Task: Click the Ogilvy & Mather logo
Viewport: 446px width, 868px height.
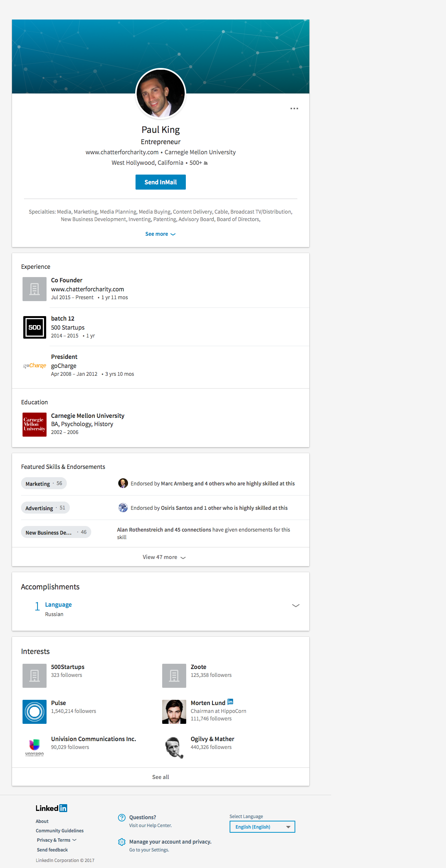Action: pos(174,747)
